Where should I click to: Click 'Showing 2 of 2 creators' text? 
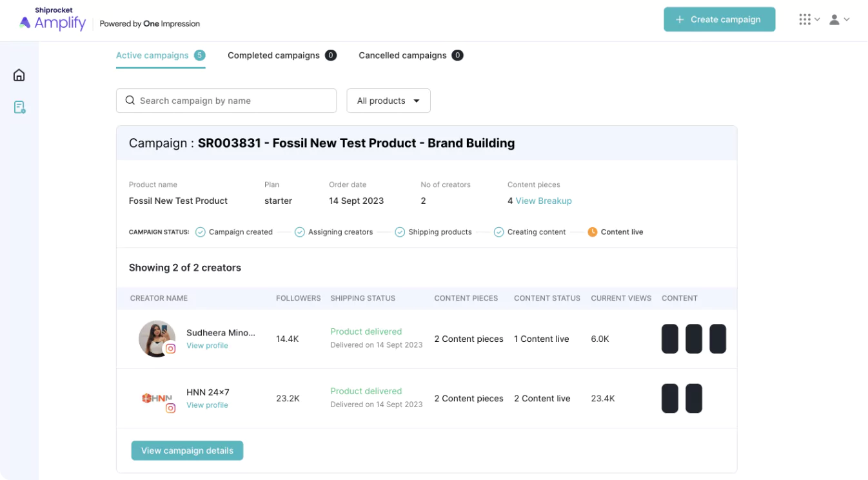pyautogui.click(x=185, y=268)
